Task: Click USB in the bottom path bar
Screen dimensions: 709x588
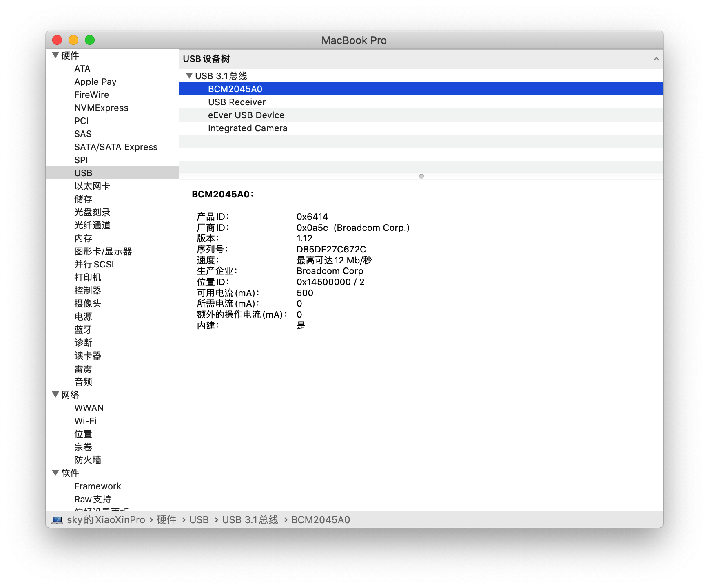Action: (x=199, y=520)
